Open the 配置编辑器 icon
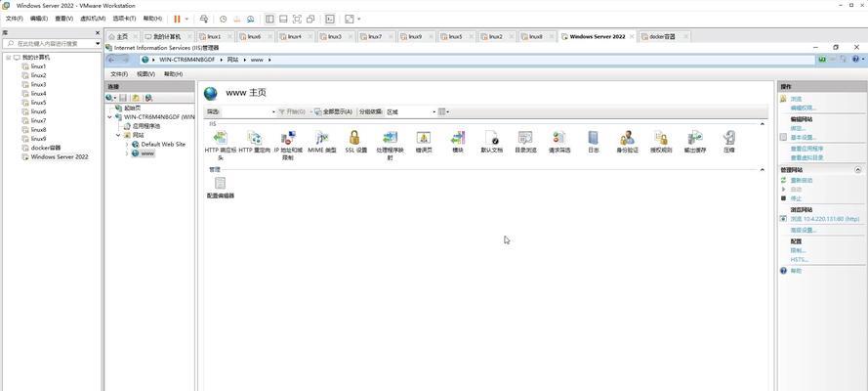 pyautogui.click(x=221, y=184)
